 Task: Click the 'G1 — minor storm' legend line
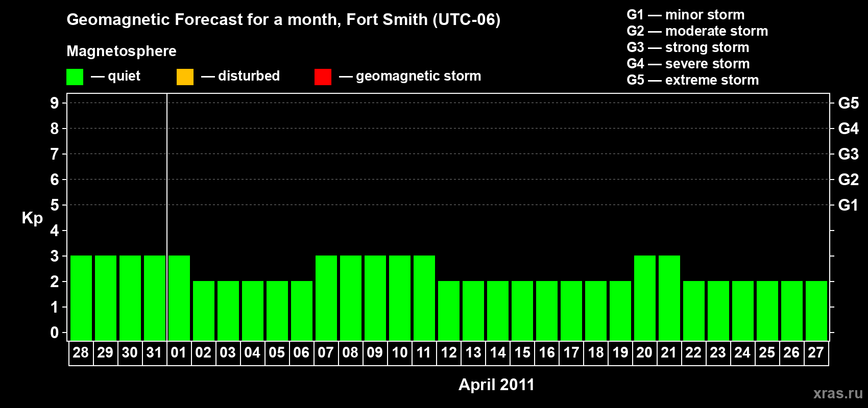click(685, 15)
